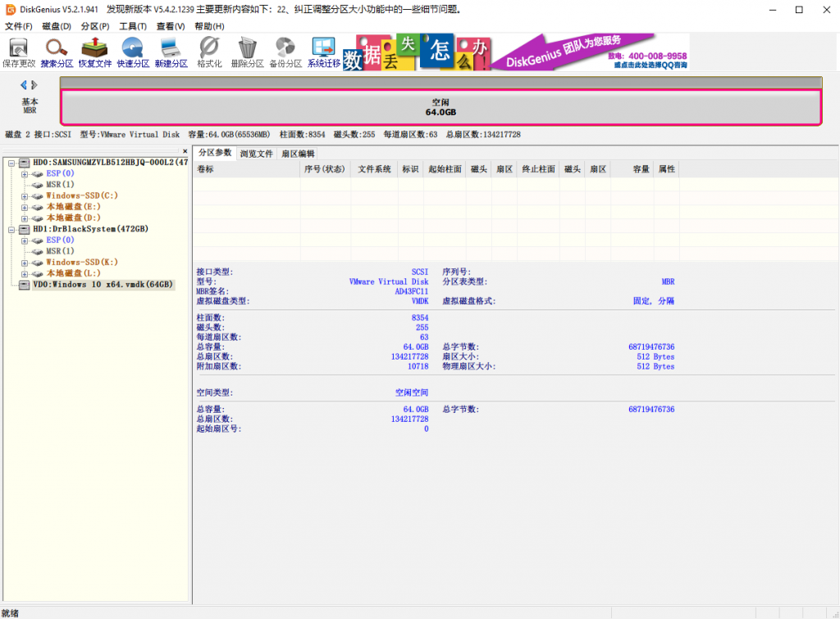The width and height of the screenshot is (840, 619).
Task: Click the 删除分区 delete partition icon
Action: point(247,53)
